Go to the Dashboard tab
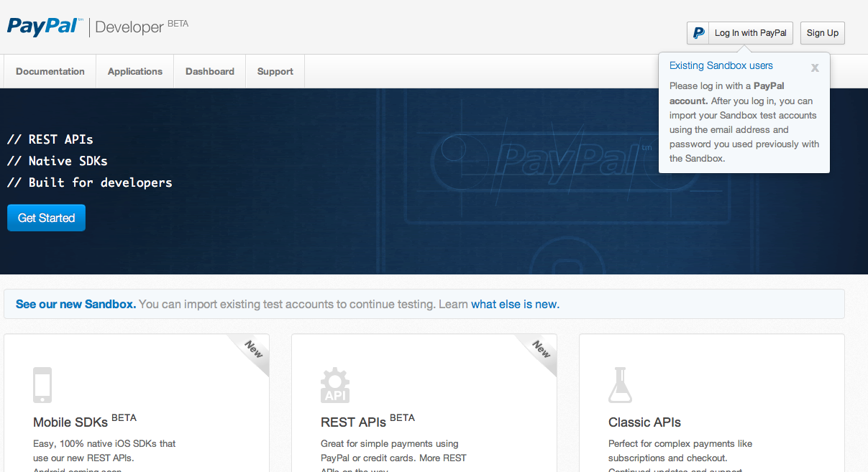This screenshot has width=868, height=472. coord(210,72)
